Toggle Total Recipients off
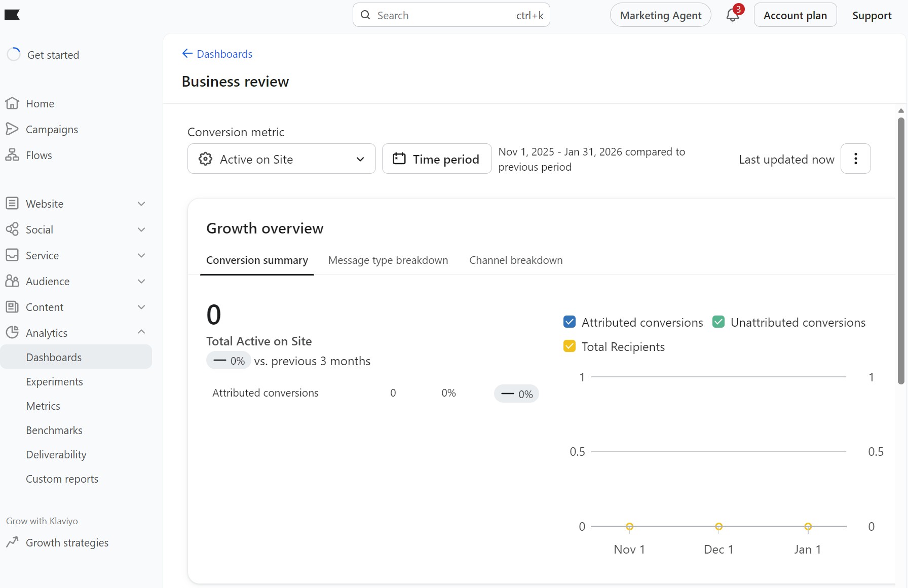Screen dimensions: 908x588 [x=570, y=346]
